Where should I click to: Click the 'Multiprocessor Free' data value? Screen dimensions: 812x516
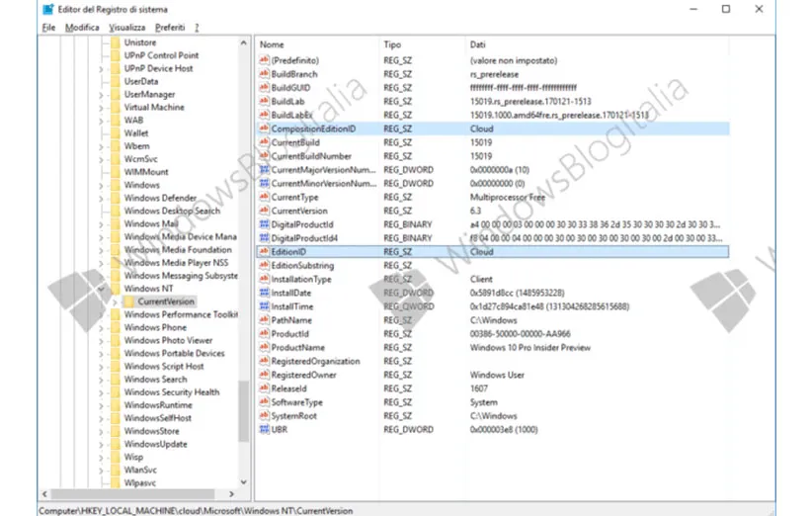pyautogui.click(x=508, y=197)
